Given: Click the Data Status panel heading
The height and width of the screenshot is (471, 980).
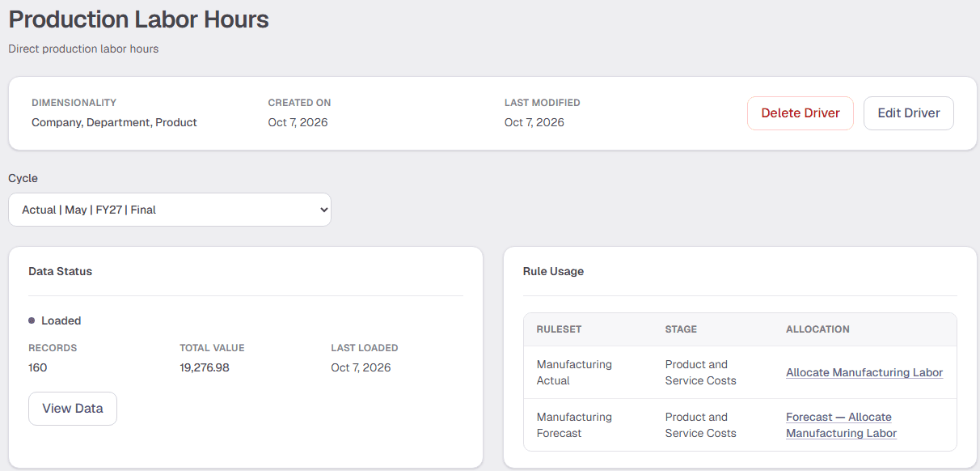Looking at the screenshot, I should 60,271.
